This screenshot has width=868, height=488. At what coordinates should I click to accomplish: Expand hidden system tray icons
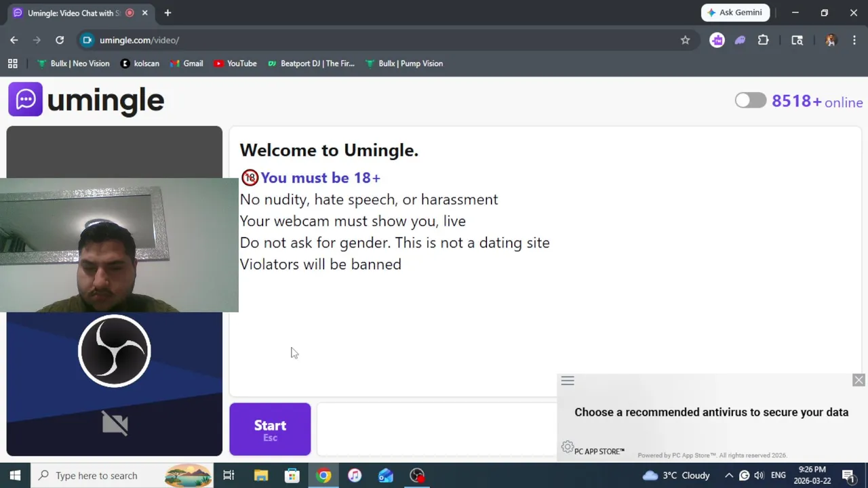(x=729, y=475)
